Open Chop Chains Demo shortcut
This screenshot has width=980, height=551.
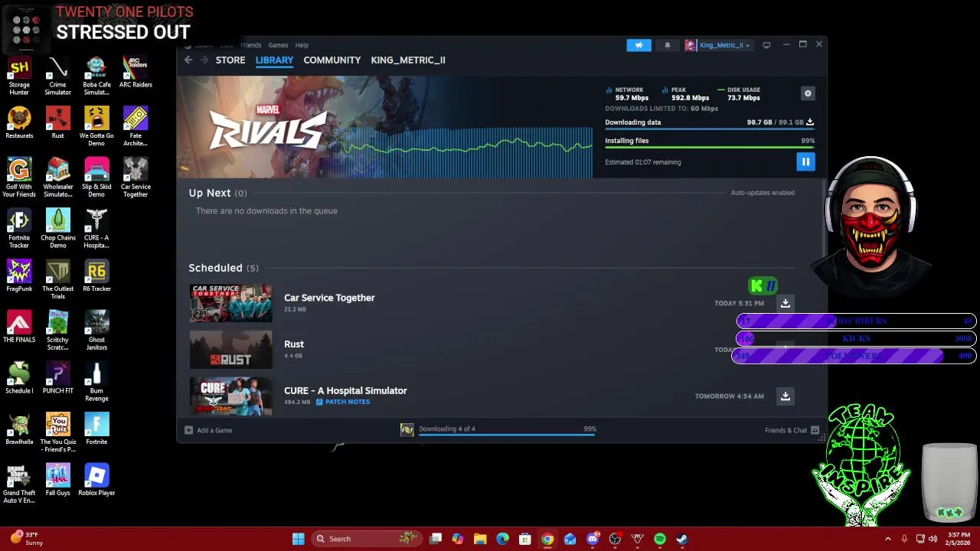click(57, 229)
